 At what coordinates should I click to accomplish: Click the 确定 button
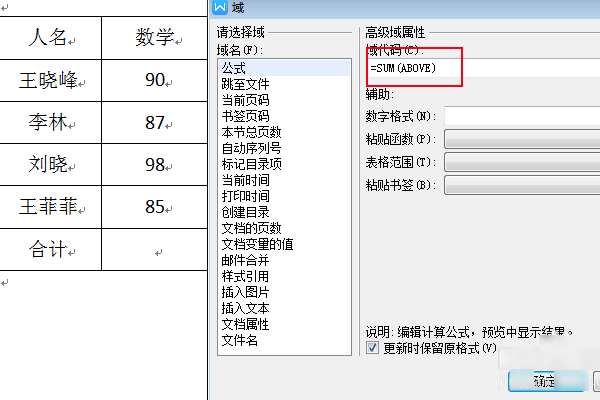coord(546,381)
